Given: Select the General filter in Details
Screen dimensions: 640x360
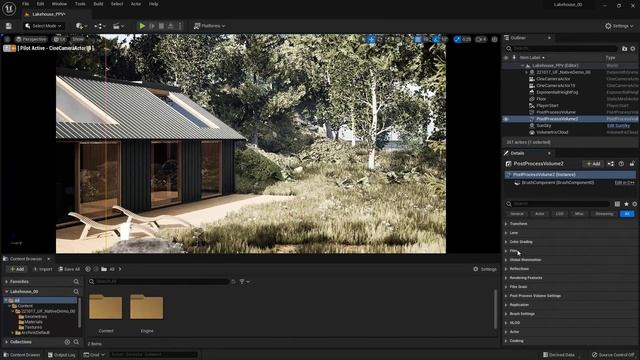Looking at the screenshot, I should pyautogui.click(x=516, y=214).
